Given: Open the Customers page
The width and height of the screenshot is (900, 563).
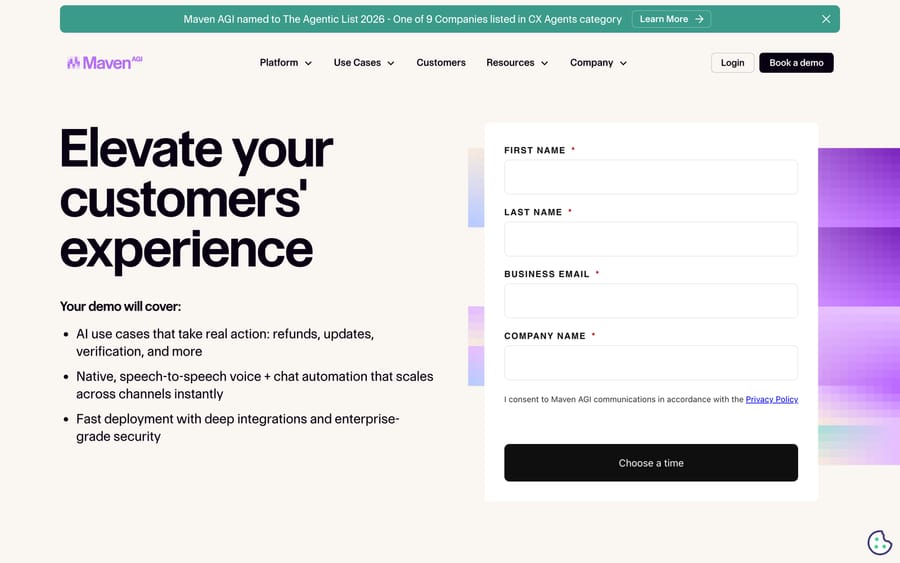Looking at the screenshot, I should 441,63.
